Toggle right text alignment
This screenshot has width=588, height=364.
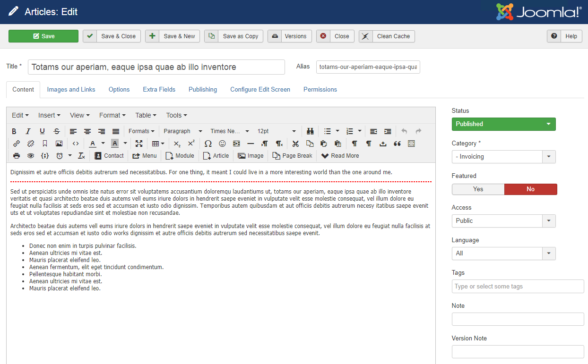pyautogui.click(x=102, y=131)
